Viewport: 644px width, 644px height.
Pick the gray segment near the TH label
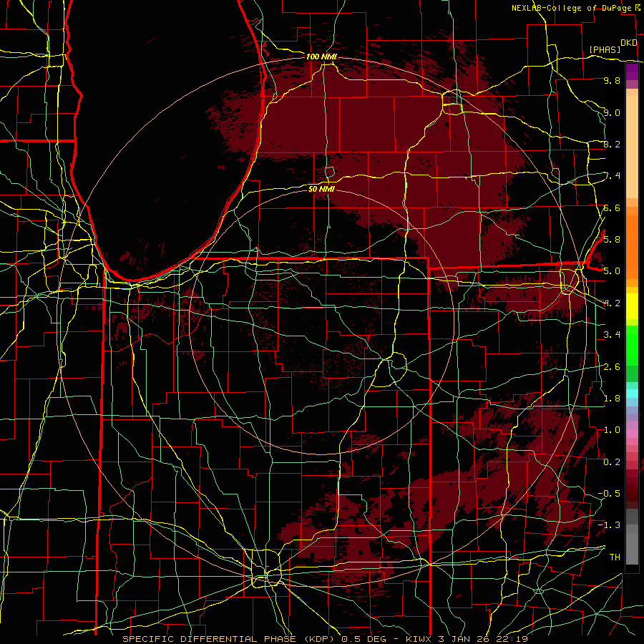[632, 548]
